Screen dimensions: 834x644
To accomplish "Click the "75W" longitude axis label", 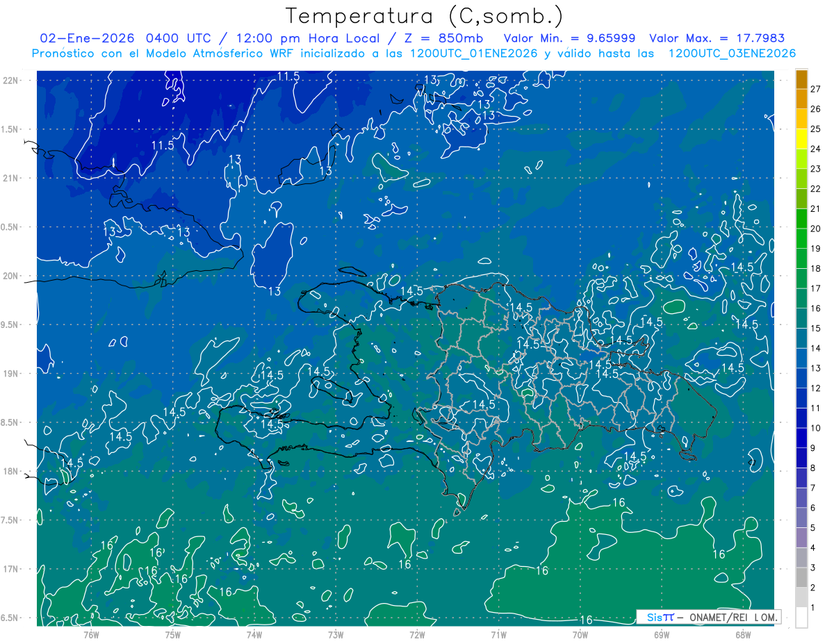I will click(172, 634).
